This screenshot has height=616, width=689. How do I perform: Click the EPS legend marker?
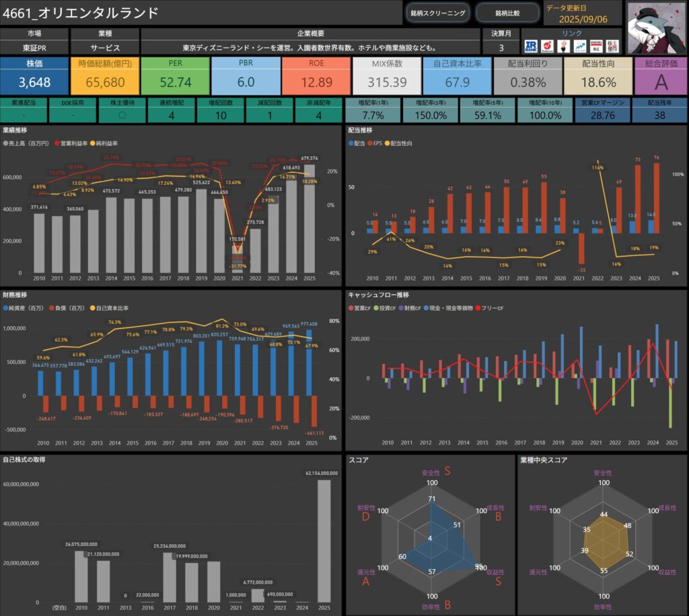click(371, 143)
